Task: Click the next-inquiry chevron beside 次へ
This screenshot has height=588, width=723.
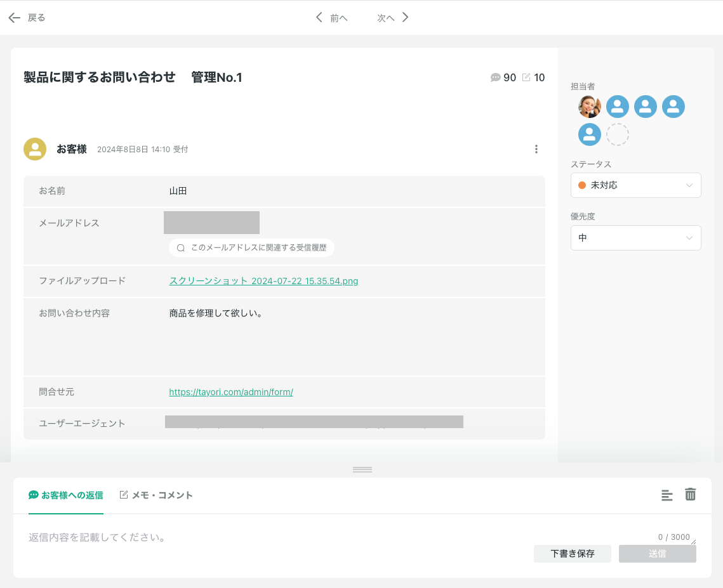Action: (405, 18)
